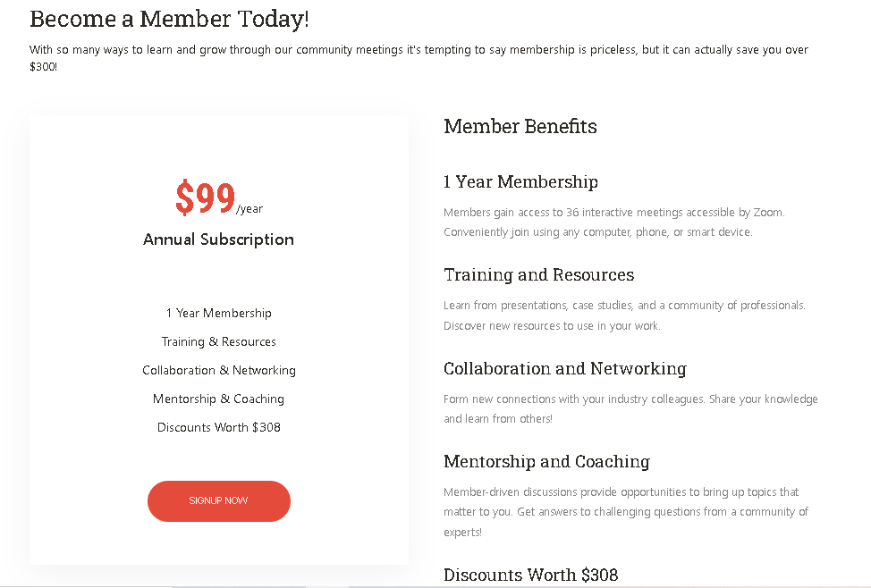This screenshot has width=871, height=588.
Task: Click Collaboration & Networking in pricing card
Action: click(219, 370)
